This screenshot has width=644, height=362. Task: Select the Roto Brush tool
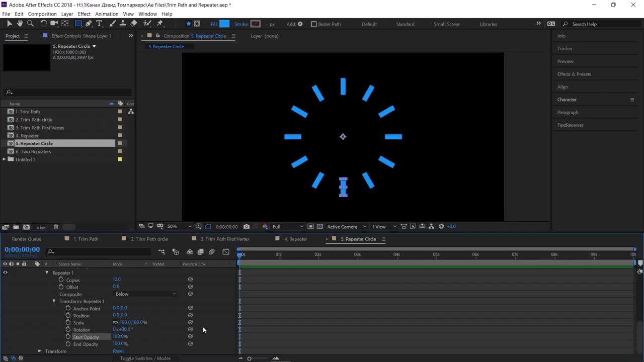pos(147,24)
